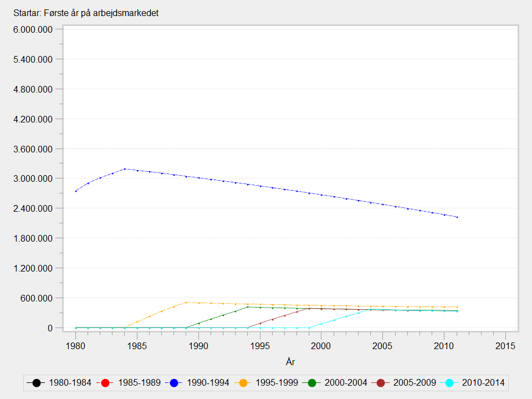This screenshot has width=532, height=399.
Task: Click the 6.000.000 y-axis label
Action: [33, 29]
